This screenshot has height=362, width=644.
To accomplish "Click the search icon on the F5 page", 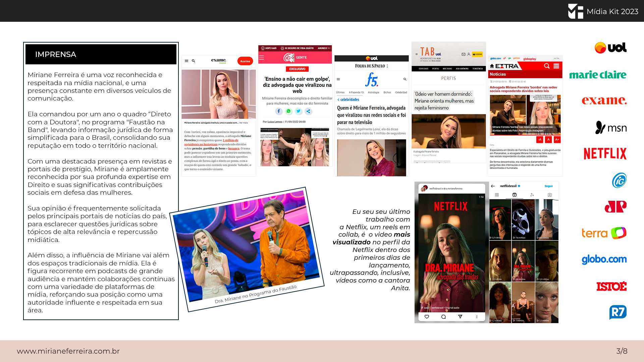I will tap(405, 79).
